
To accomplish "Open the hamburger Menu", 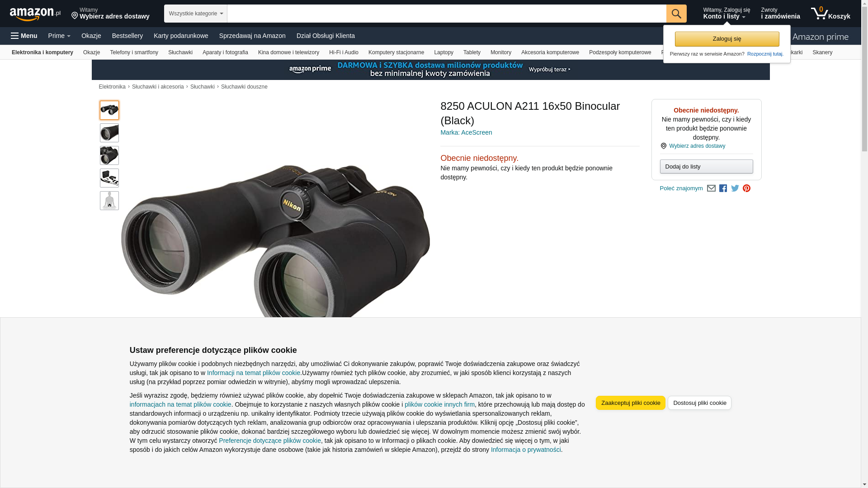I will (x=24, y=36).
